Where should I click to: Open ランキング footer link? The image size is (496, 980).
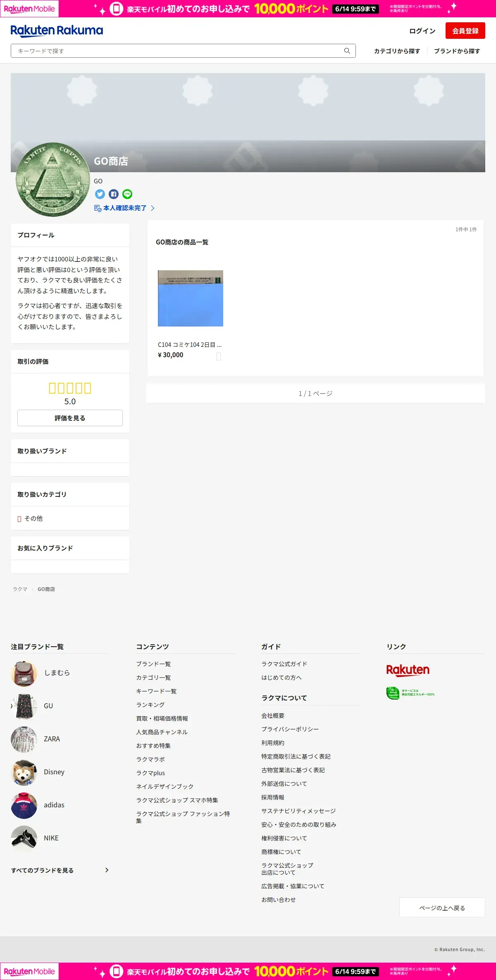[x=150, y=705]
